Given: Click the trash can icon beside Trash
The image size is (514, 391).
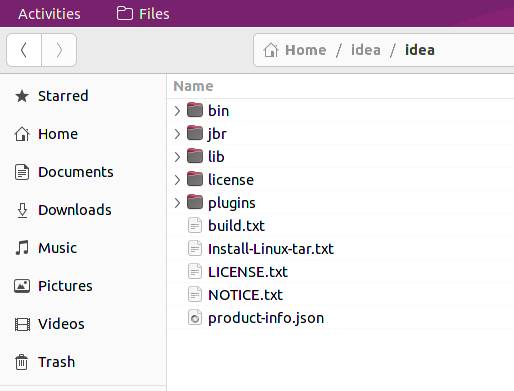Looking at the screenshot, I should pyautogui.click(x=22, y=362).
